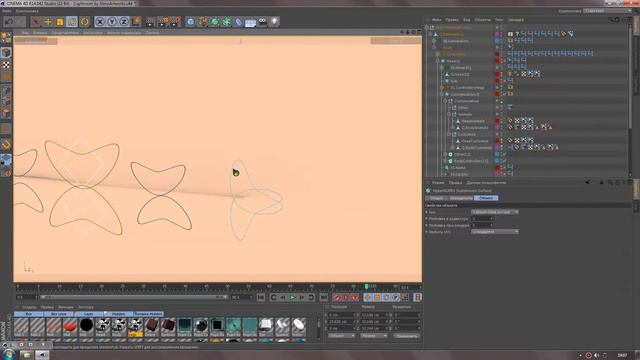This screenshot has height=360, width=640.
Task: Click Make Editable in left sidebar
Action: click(6, 38)
